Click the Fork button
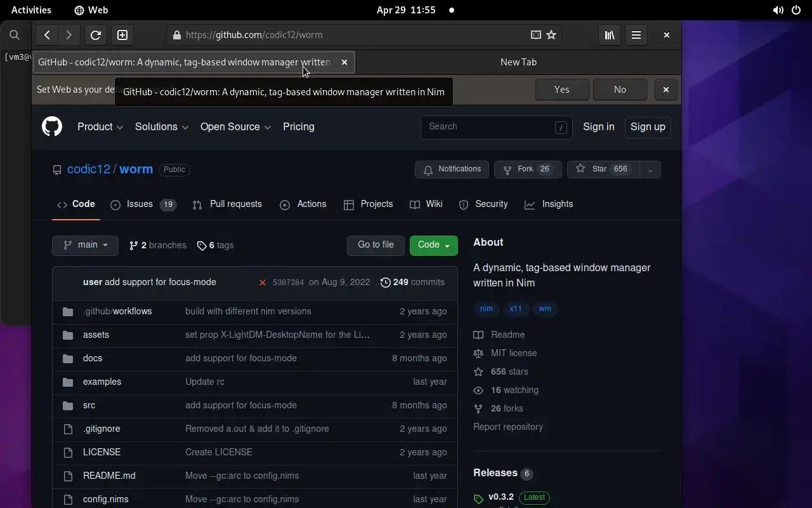 click(x=528, y=170)
